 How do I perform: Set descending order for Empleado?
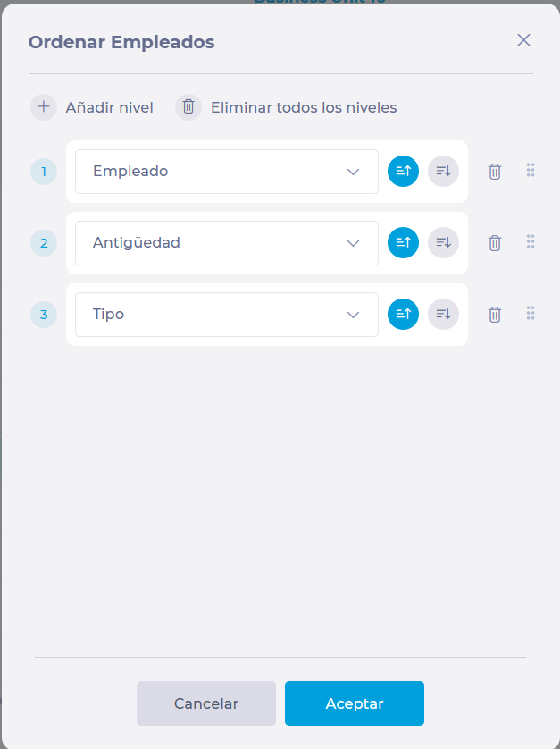coord(444,171)
